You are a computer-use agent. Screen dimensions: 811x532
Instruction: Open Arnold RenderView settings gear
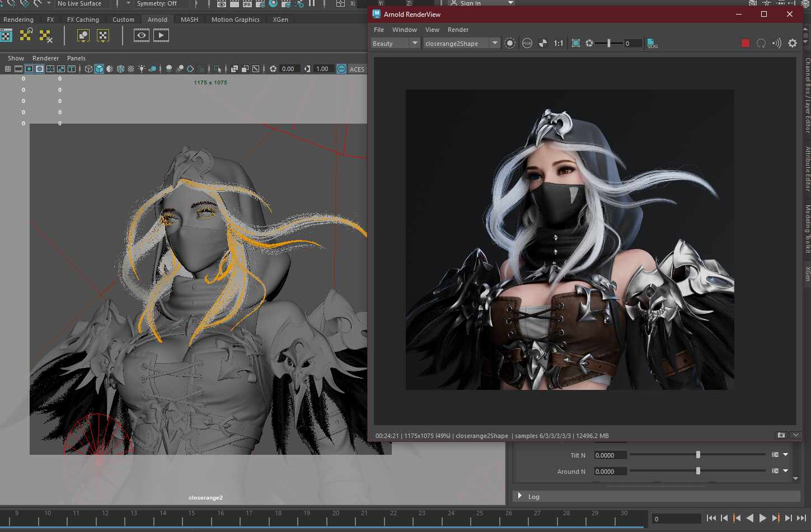[x=792, y=43]
